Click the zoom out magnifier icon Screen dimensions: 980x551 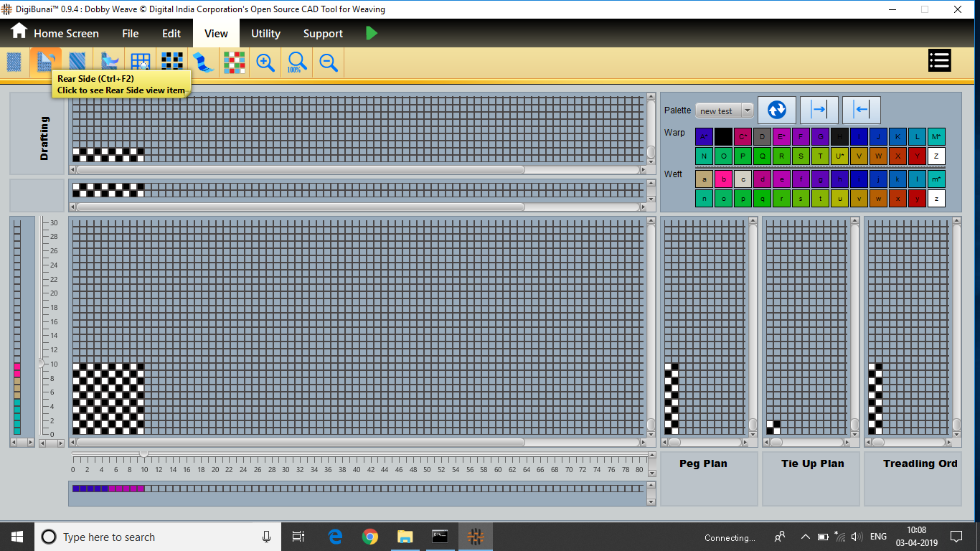(329, 63)
